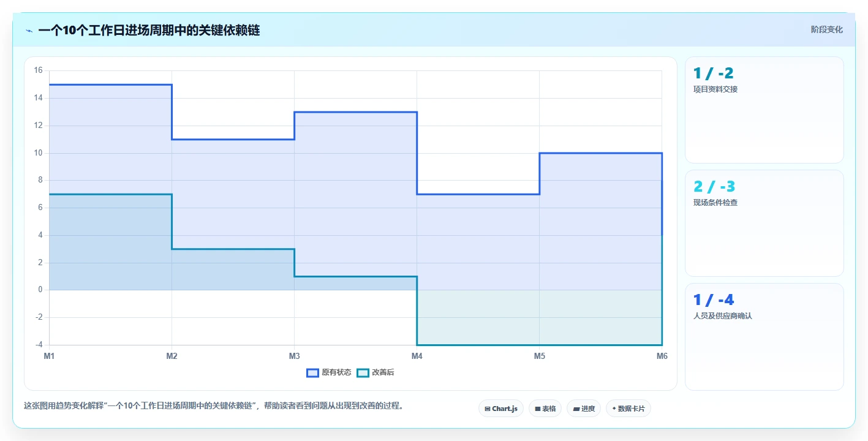Screen dimensions: 868x441
Task: Open the 现场条件检查 data card
Action: coord(764,224)
